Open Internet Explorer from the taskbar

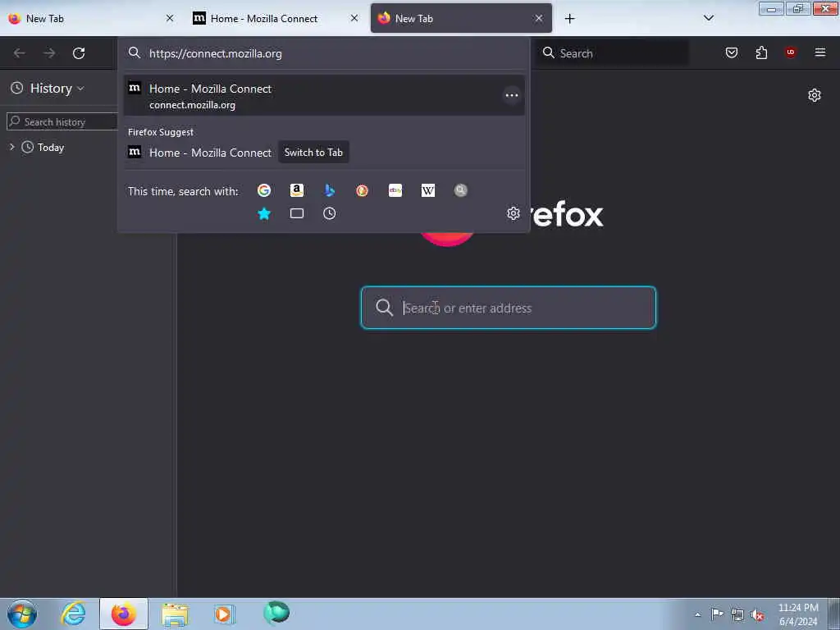[x=73, y=614]
